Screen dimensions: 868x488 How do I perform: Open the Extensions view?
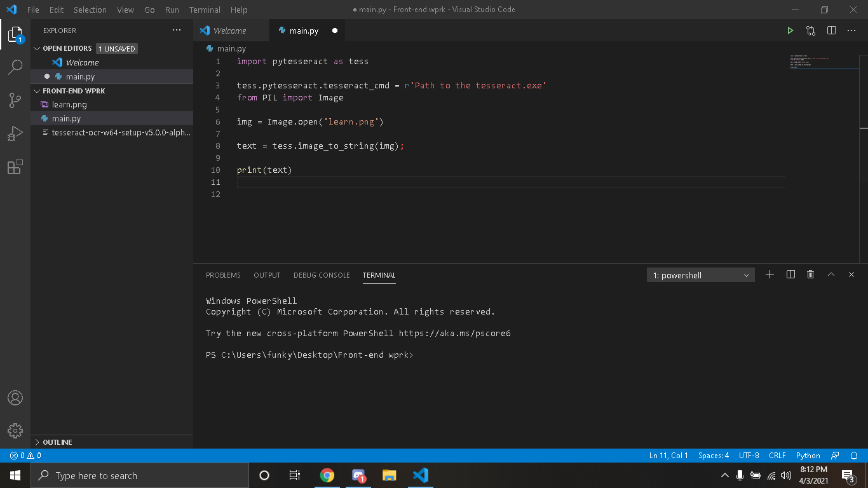15,167
